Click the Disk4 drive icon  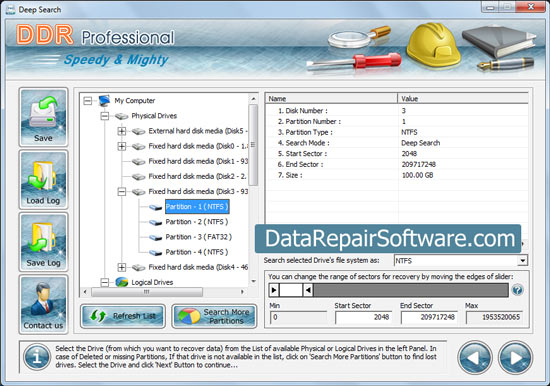pos(139,267)
